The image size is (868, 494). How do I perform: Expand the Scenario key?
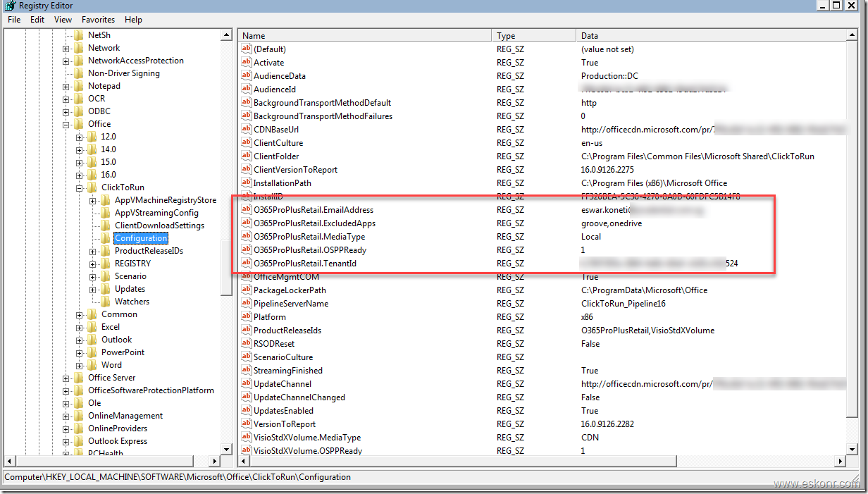pyautogui.click(x=92, y=276)
